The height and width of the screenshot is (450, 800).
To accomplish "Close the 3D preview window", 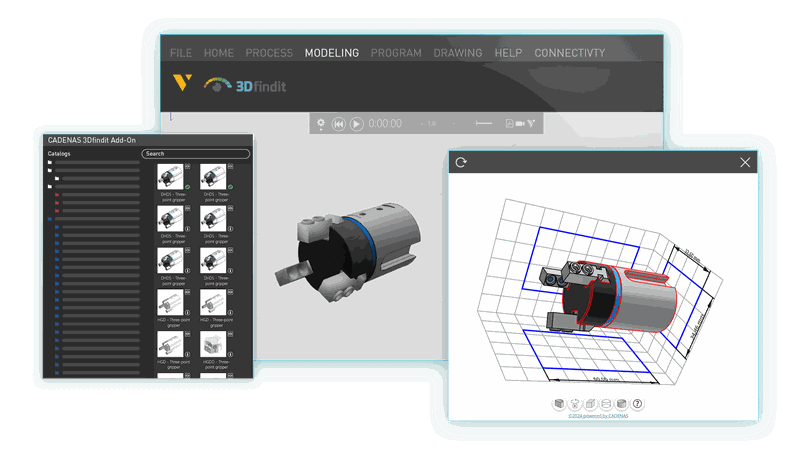I will (x=745, y=162).
